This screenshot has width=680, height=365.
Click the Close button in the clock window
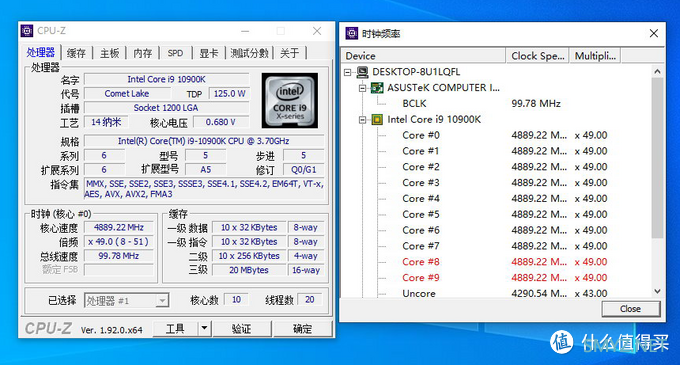pos(631,309)
